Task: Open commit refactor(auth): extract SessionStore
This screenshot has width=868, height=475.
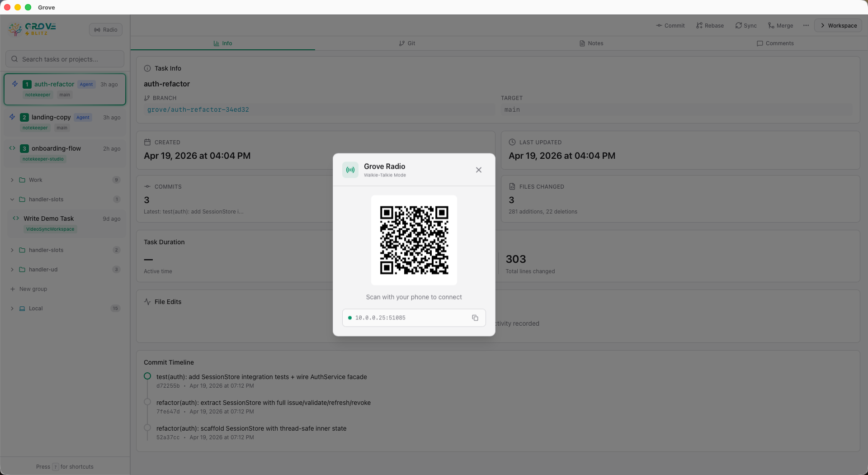Action: [x=264, y=403]
